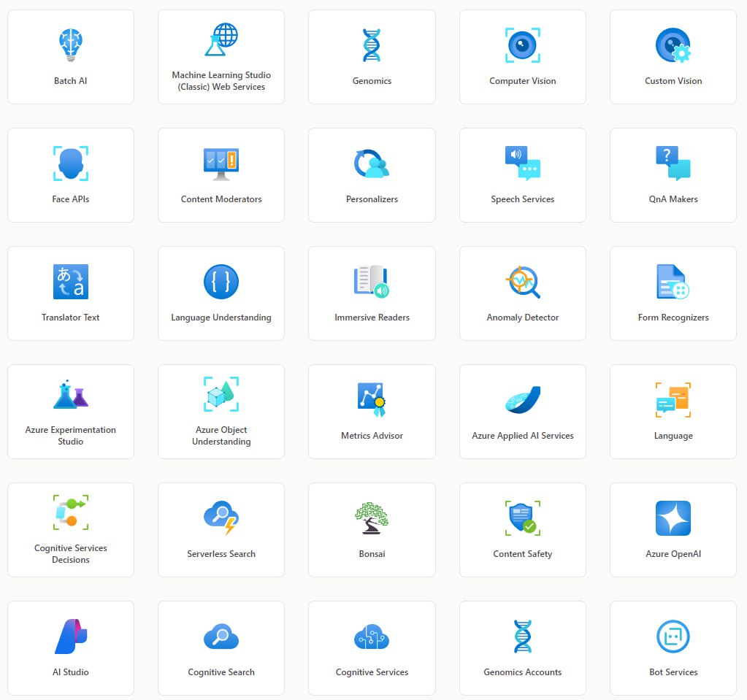The image size is (747, 700).
Task: Click the Azure Object Understanding icon
Action: pos(221,394)
